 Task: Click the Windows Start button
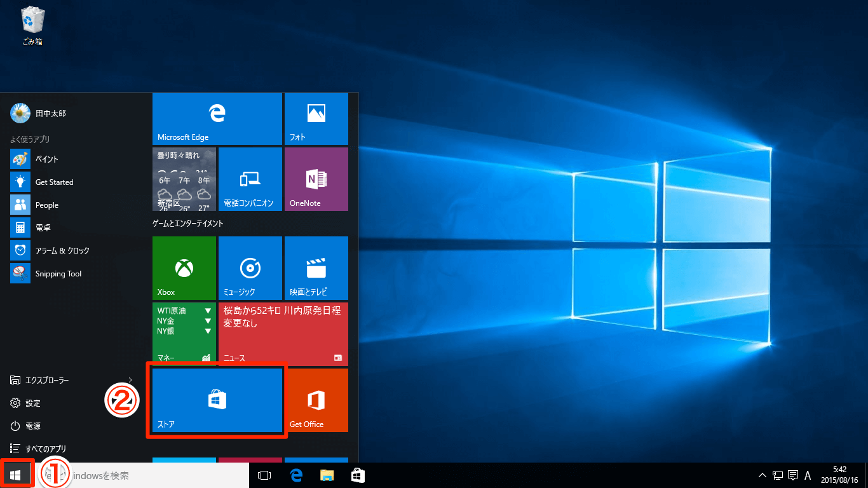coord(16,475)
